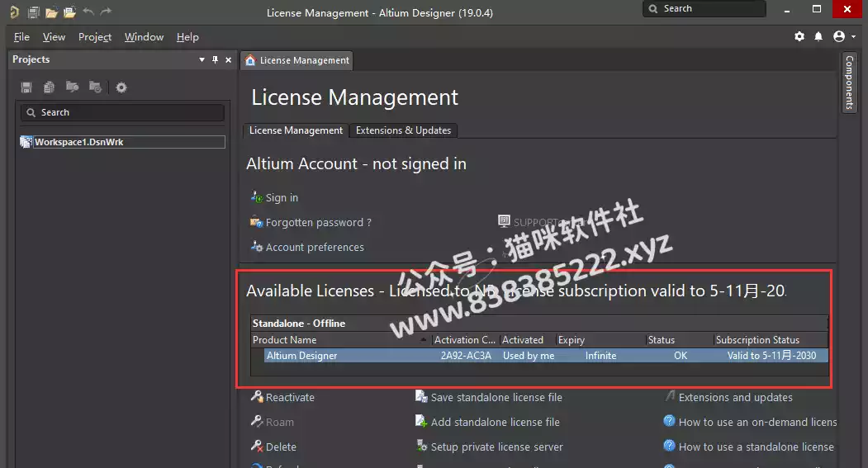This screenshot has height=468, width=868.
Task: Open the Components side panel tab
Action: (x=849, y=82)
